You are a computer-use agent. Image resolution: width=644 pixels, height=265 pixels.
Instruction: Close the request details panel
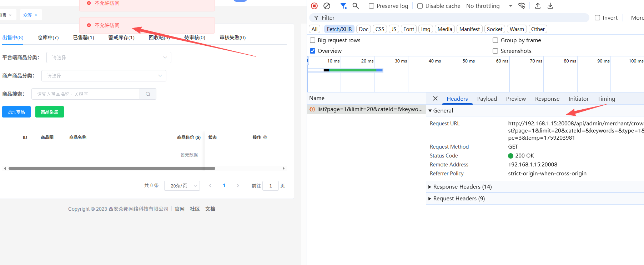click(435, 99)
